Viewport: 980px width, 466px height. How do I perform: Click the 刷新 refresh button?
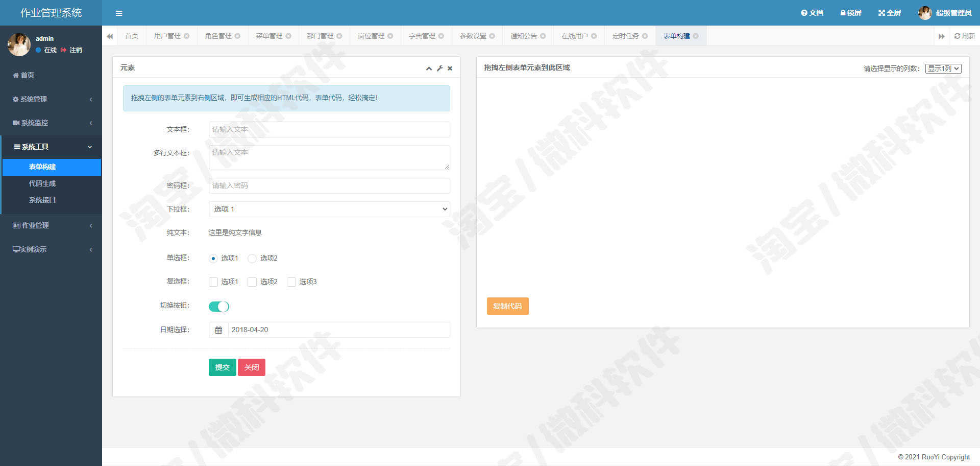coord(964,36)
